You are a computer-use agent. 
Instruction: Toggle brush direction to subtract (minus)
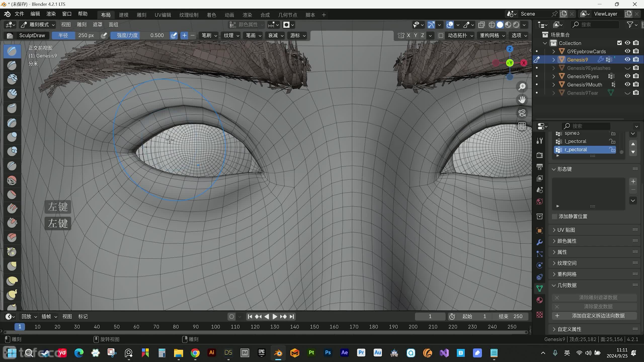point(192,35)
